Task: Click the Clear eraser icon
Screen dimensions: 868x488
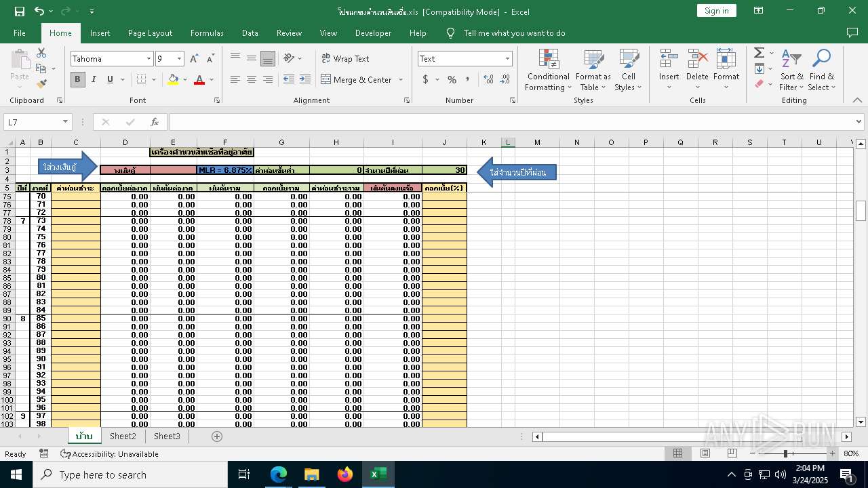Action: pyautogui.click(x=759, y=84)
